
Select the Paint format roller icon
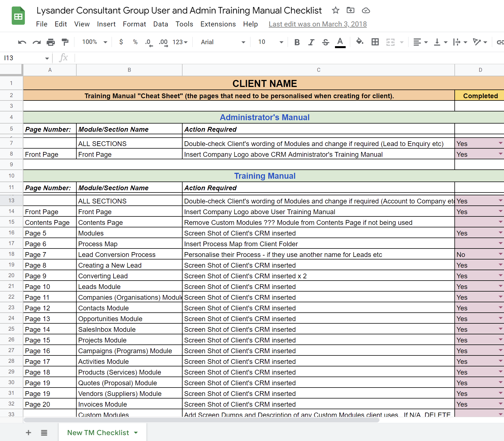click(x=65, y=42)
